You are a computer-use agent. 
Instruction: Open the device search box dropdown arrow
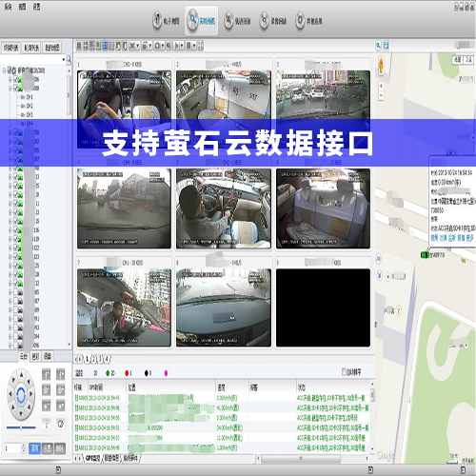64,60
